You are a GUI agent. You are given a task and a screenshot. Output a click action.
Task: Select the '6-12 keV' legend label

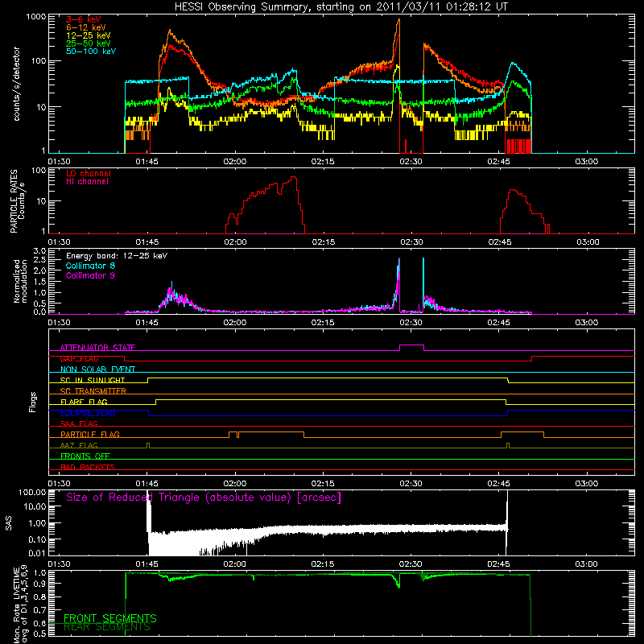tap(85, 27)
